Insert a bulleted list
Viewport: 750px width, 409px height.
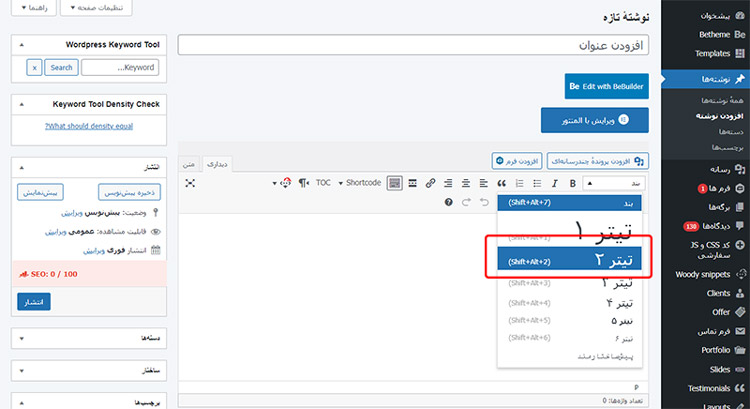point(537,183)
